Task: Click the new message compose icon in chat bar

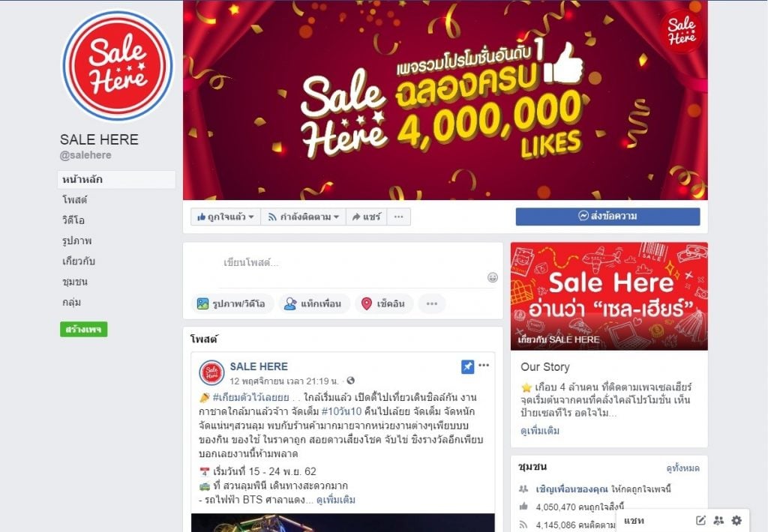Action: point(701,520)
